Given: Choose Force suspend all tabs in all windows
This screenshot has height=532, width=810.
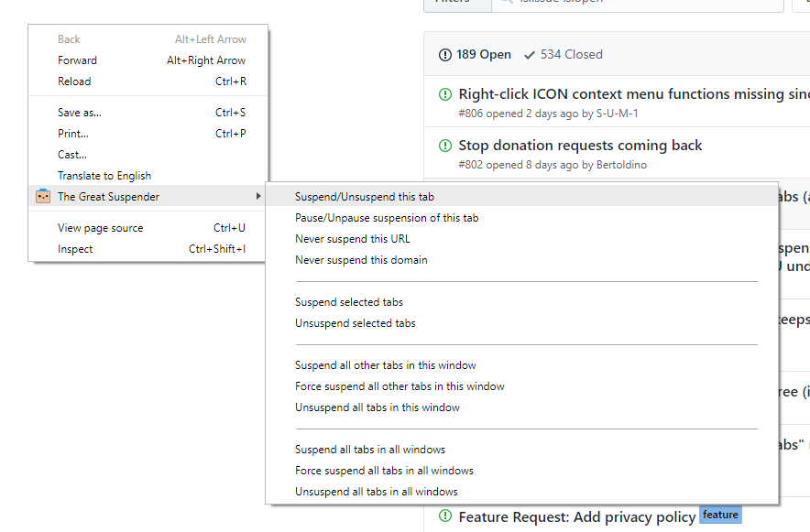Looking at the screenshot, I should [x=382, y=470].
